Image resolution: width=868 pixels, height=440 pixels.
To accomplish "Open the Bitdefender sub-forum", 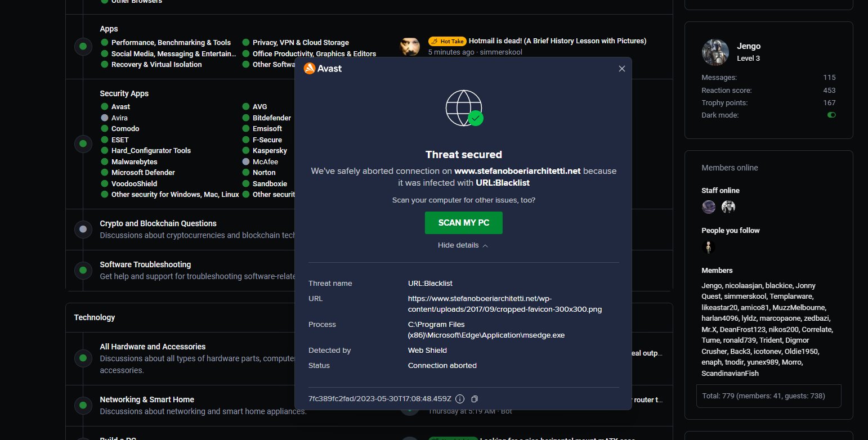I will pos(272,118).
